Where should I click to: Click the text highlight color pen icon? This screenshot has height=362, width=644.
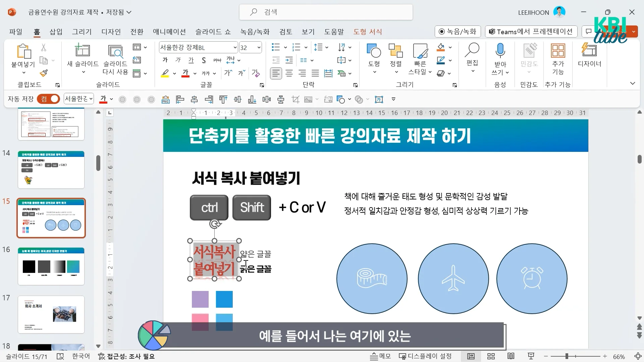click(165, 73)
